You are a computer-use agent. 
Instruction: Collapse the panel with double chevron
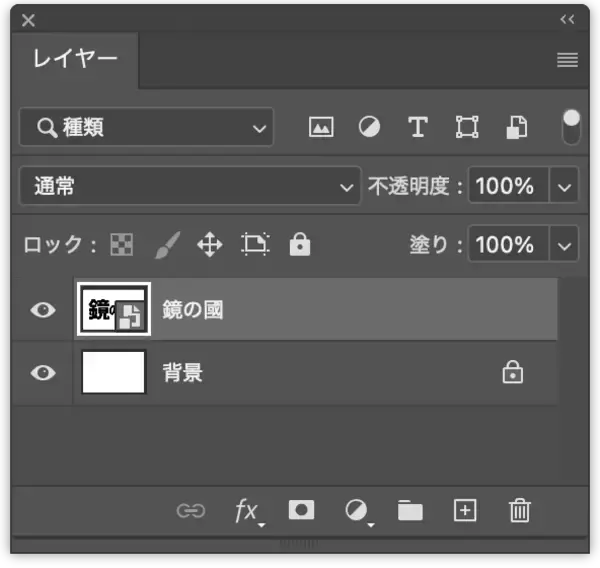pos(567,19)
